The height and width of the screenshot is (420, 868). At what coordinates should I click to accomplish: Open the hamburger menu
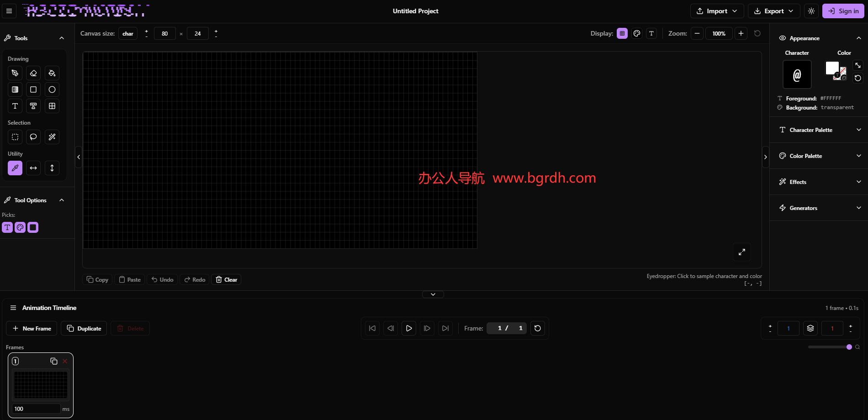click(x=9, y=10)
